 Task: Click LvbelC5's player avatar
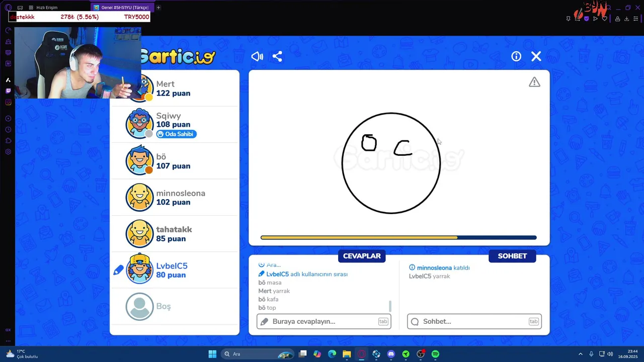click(139, 269)
